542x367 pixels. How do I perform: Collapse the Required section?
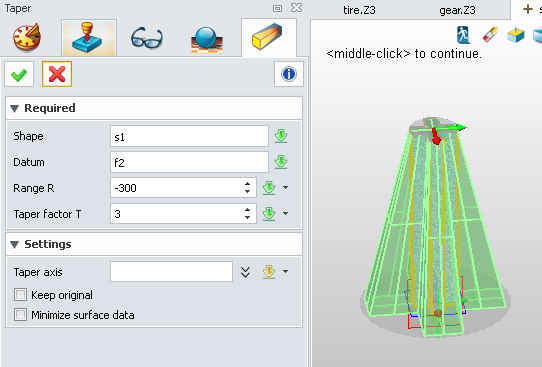[x=15, y=109]
